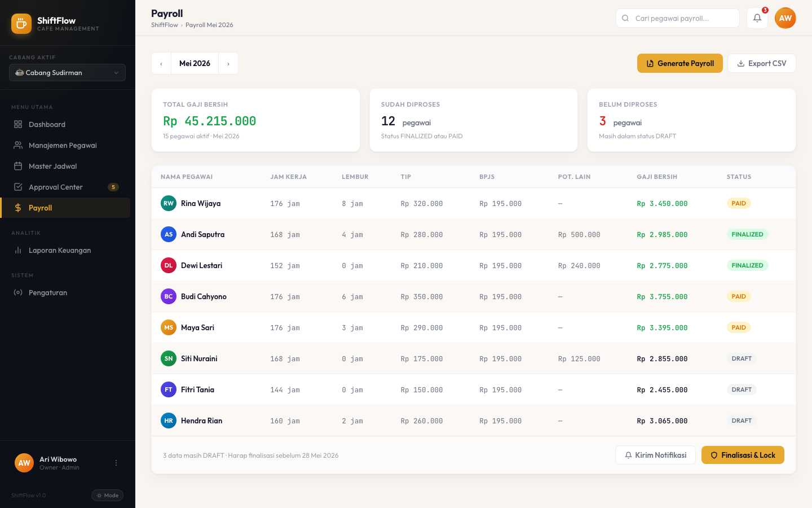812x508 pixels.
Task: Expand the Cabang Sudirman branch dropdown
Action: (67, 72)
